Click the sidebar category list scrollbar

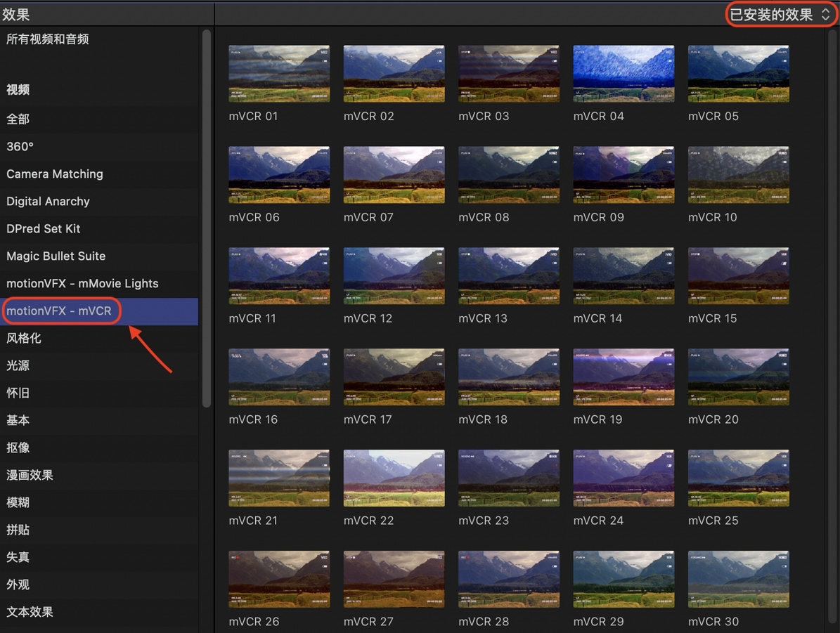coord(206,218)
